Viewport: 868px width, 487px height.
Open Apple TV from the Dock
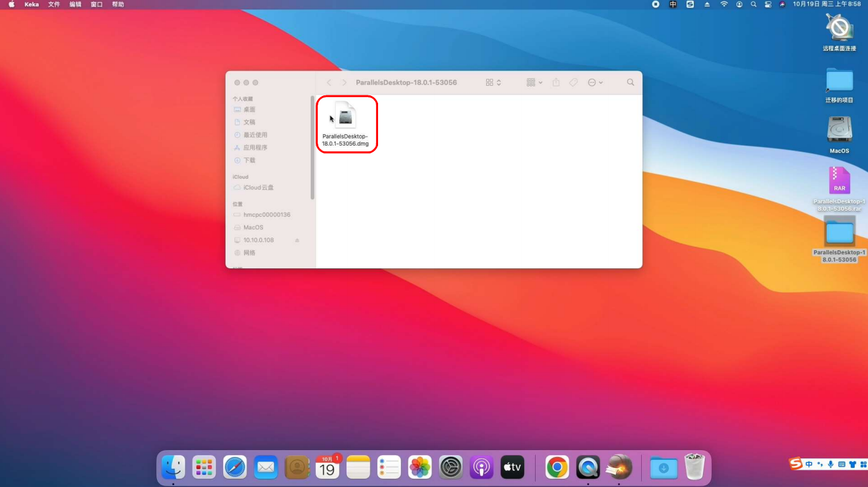point(513,468)
